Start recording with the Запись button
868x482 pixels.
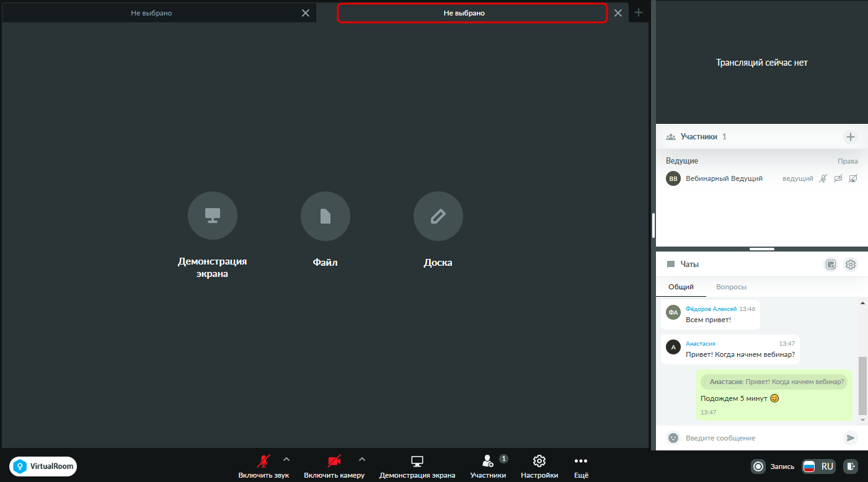[773, 466]
